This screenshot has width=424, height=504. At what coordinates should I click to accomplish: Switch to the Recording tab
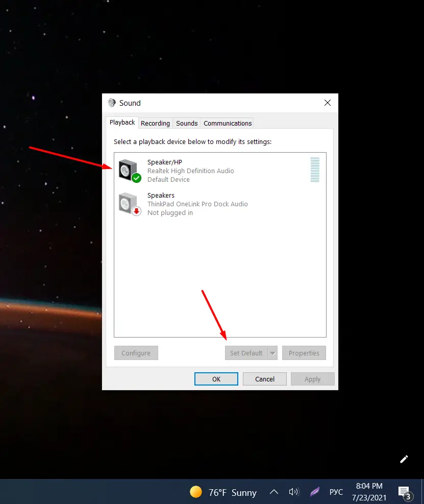coord(156,124)
